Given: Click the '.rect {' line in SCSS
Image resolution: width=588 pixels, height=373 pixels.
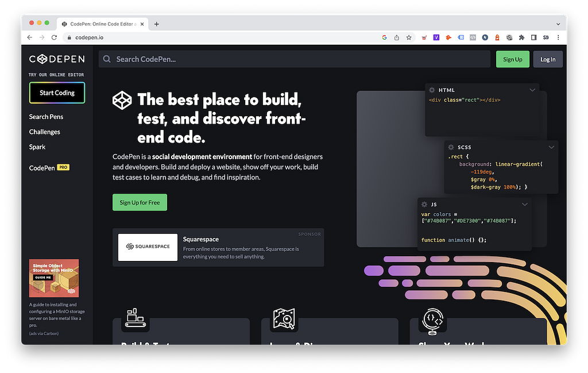Looking at the screenshot, I should tap(458, 156).
